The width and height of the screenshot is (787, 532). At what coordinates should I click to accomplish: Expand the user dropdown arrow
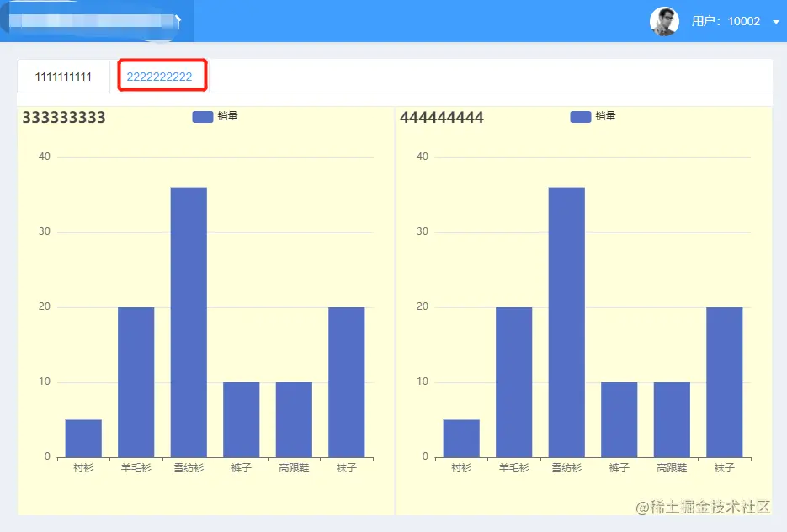(776, 22)
